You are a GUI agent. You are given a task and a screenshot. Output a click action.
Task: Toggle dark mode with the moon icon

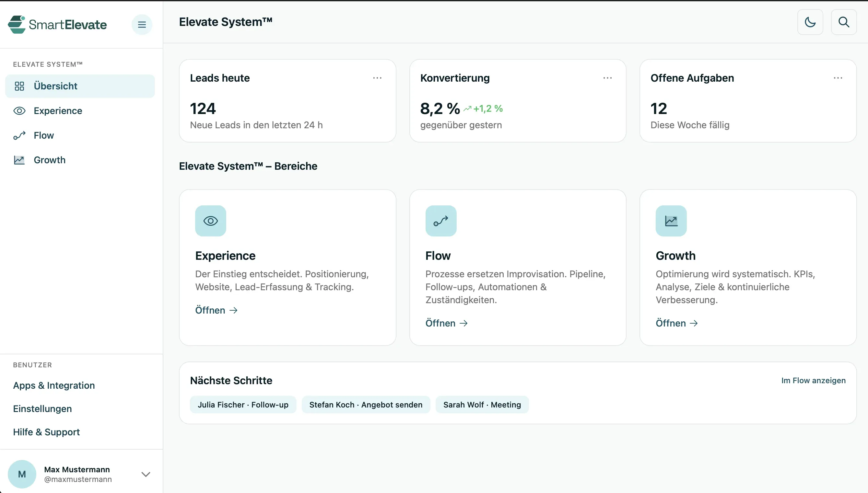[x=810, y=22]
